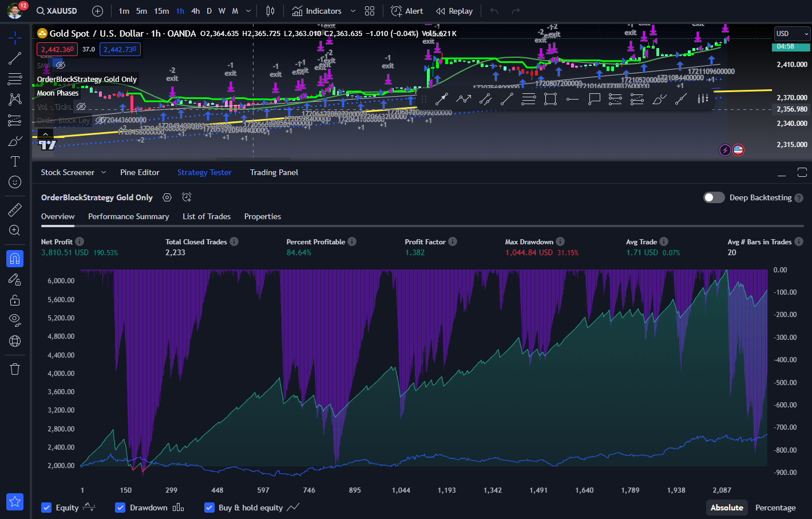Select the Text tool in left sidebar
Screen dimensions: 812x519
pyautogui.click(x=15, y=161)
